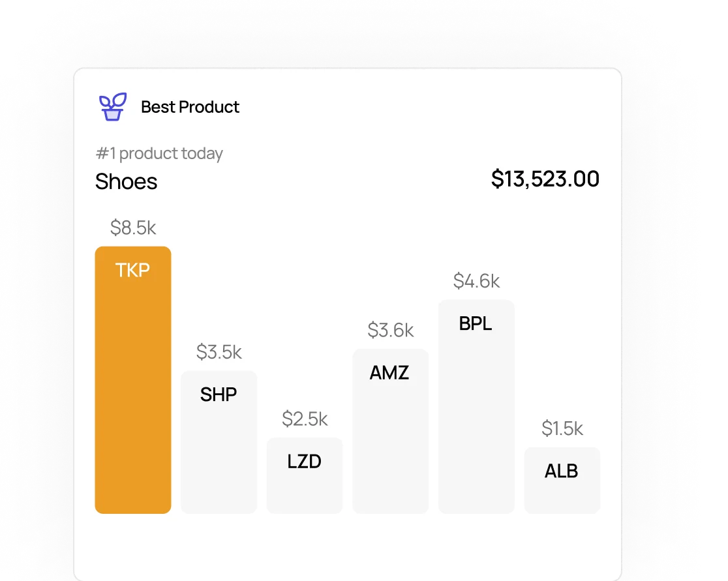Screen dimensions: 728x581
Task: Click the '#1 product today' subtitle
Action: [x=159, y=153]
